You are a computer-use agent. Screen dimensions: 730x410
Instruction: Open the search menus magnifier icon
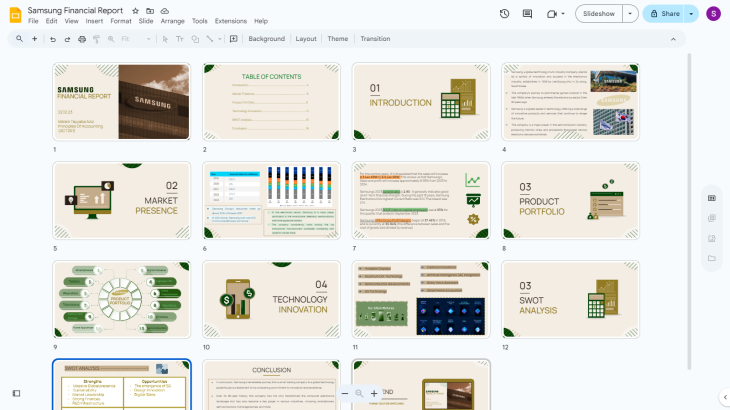point(20,39)
